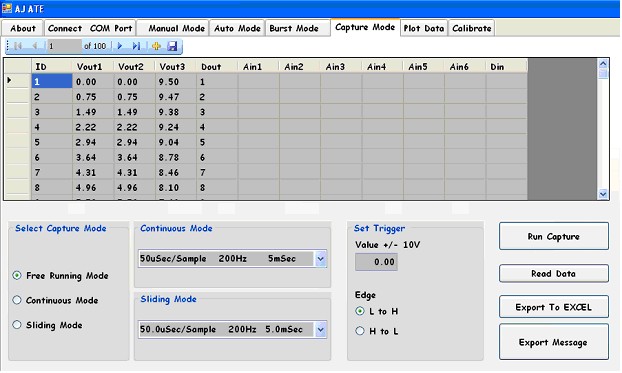Click the current row arrow indicator

[10, 81]
